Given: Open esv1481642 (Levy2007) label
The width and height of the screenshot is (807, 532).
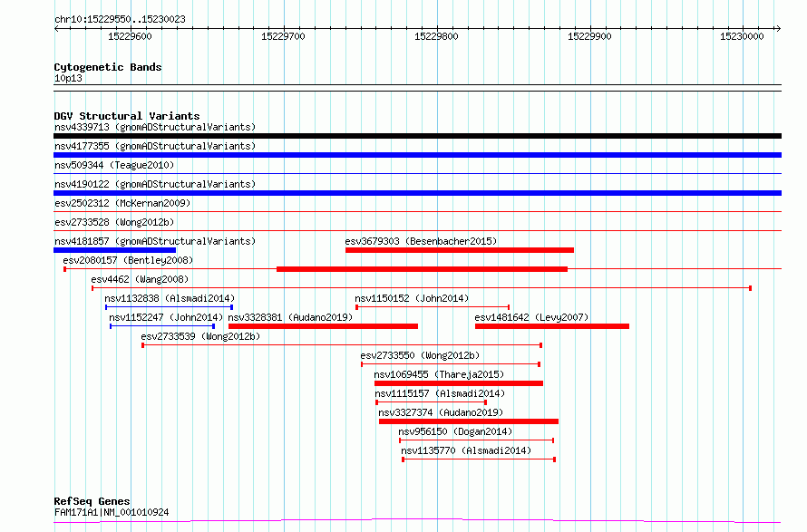Looking at the screenshot, I should pyautogui.click(x=531, y=317).
